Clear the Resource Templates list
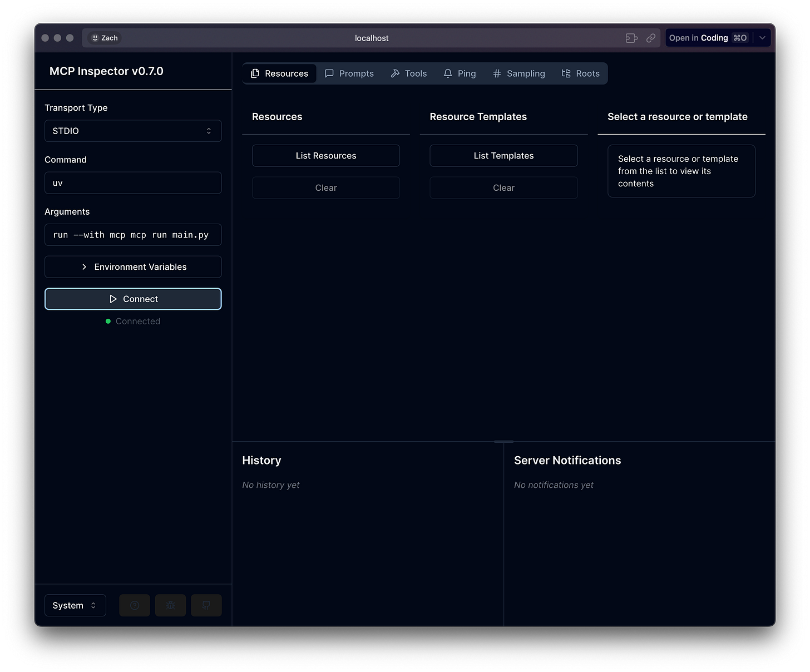The image size is (810, 672). [x=503, y=188]
